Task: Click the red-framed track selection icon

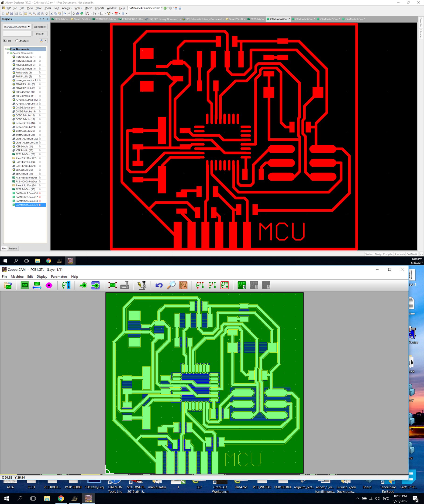Action: (x=225, y=285)
